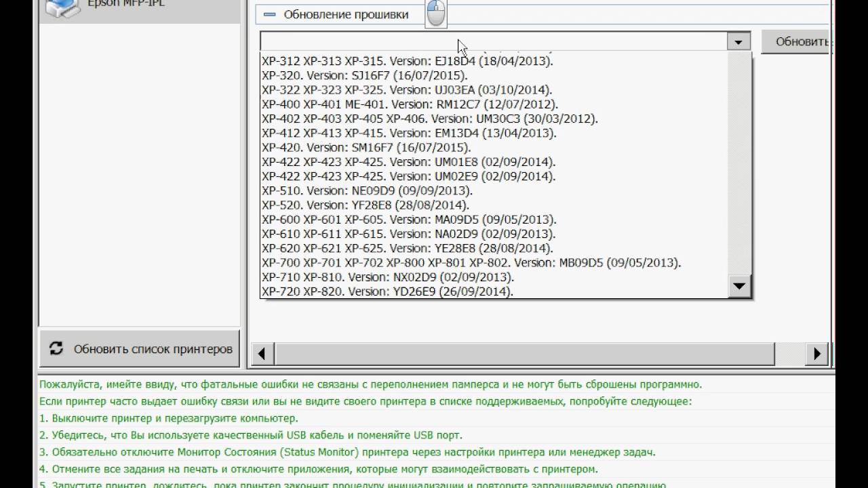Viewport: 868px width, 488px height.
Task: Click log line 2 about USB cable
Action: tap(250, 435)
